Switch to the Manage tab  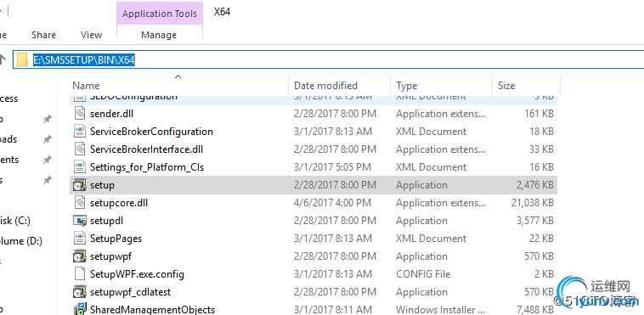coord(159,36)
